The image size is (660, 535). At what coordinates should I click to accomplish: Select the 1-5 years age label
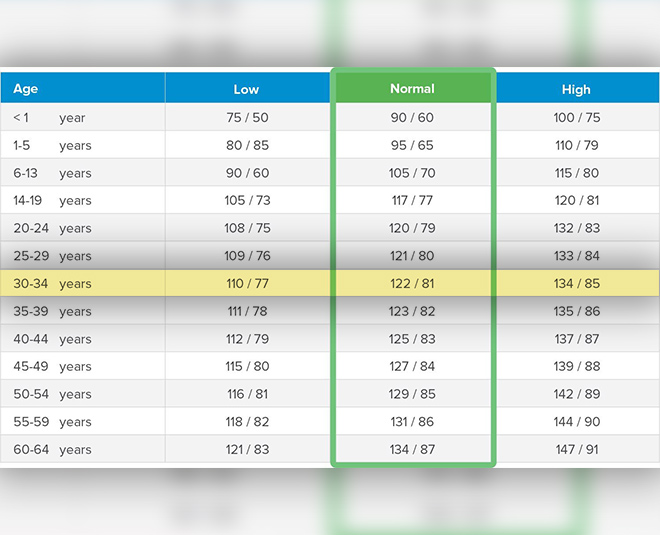tap(52, 146)
